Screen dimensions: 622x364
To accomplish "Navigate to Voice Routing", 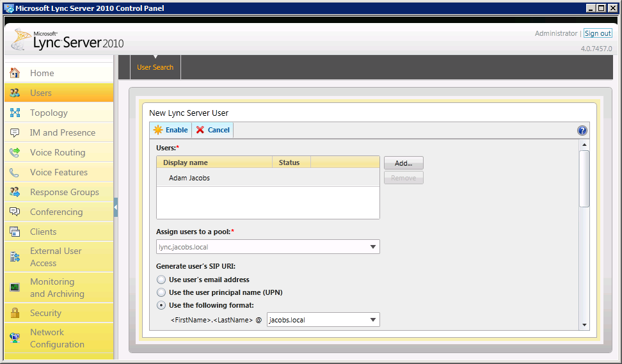I will click(x=59, y=152).
